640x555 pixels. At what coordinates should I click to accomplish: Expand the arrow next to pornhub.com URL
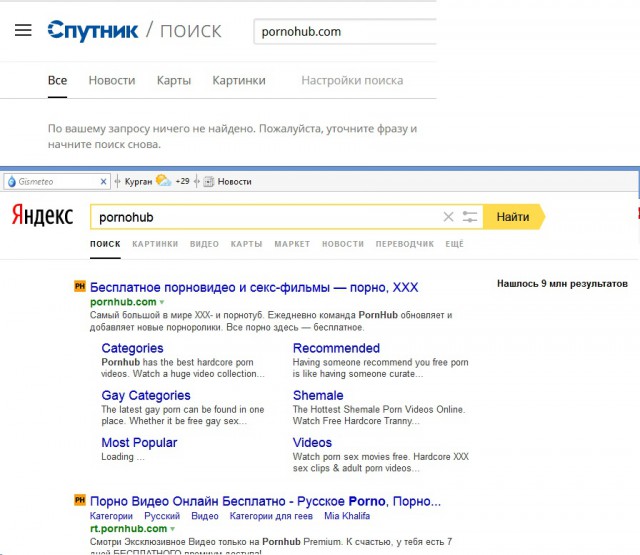pyautogui.click(x=162, y=302)
